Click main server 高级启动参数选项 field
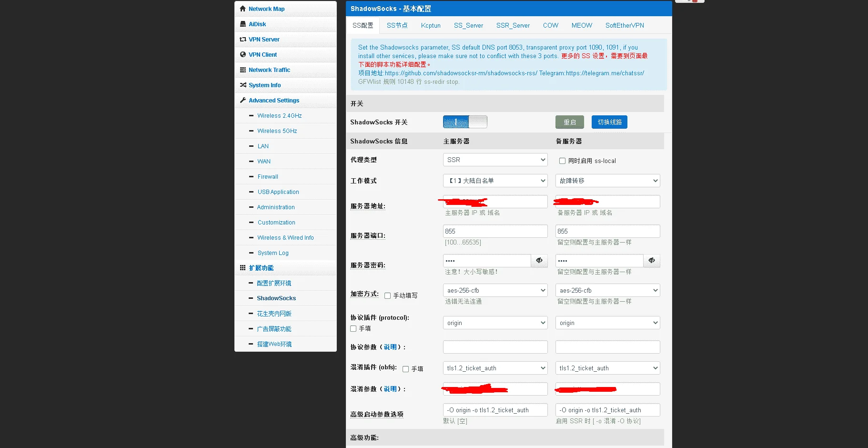This screenshot has height=448, width=868. (x=495, y=410)
